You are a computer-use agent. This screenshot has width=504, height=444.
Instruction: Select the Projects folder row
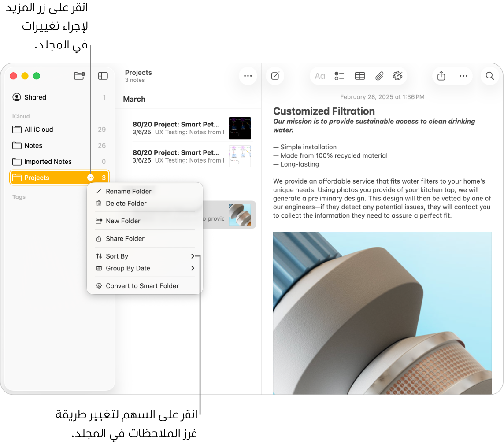point(59,178)
